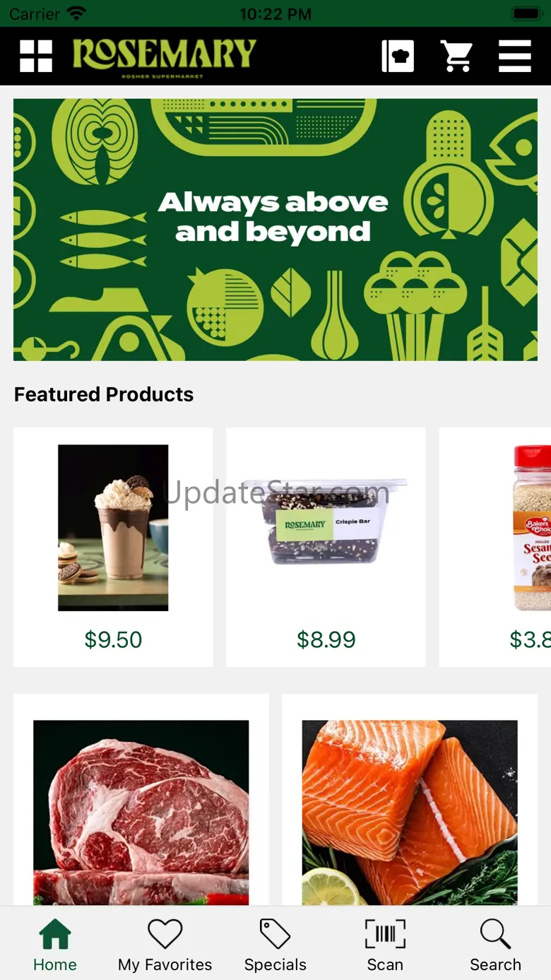
Task: Tap the $9.50 price label
Action: pos(113,640)
